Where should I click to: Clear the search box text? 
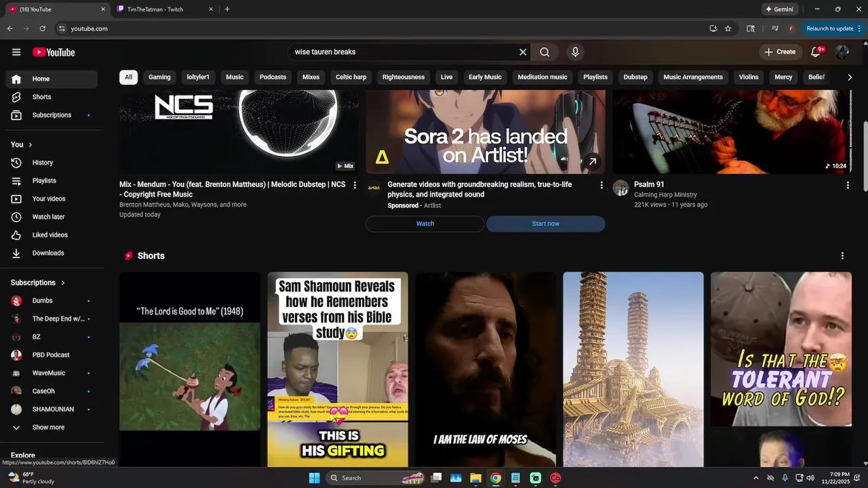coord(523,52)
